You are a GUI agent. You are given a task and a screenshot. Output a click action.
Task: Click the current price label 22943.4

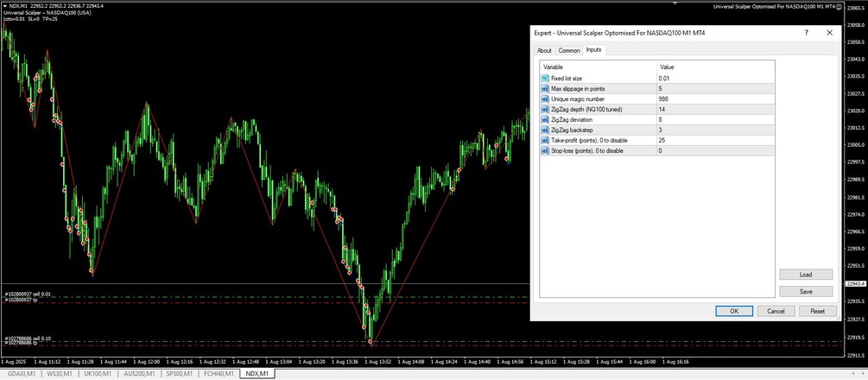[856, 283]
